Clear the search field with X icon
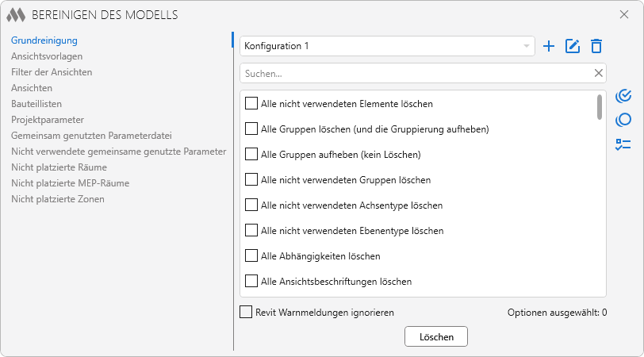 [599, 73]
